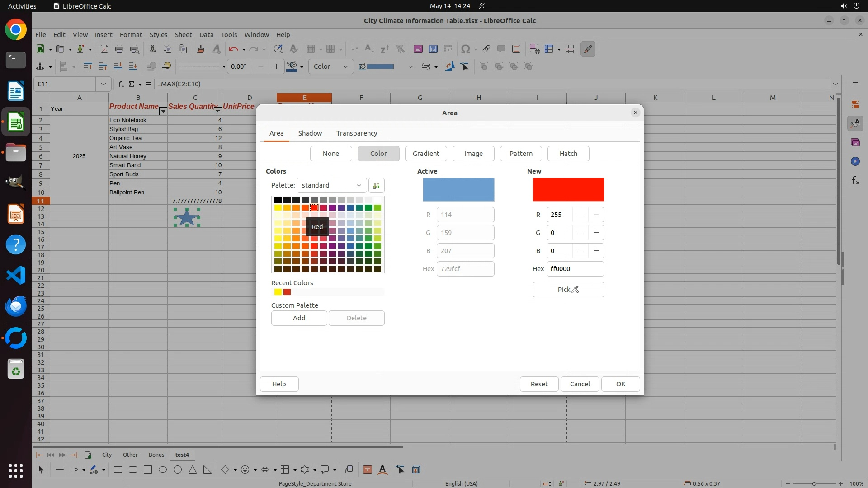Click the Pick eyedropper button
868x488 pixels.
point(568,290)
